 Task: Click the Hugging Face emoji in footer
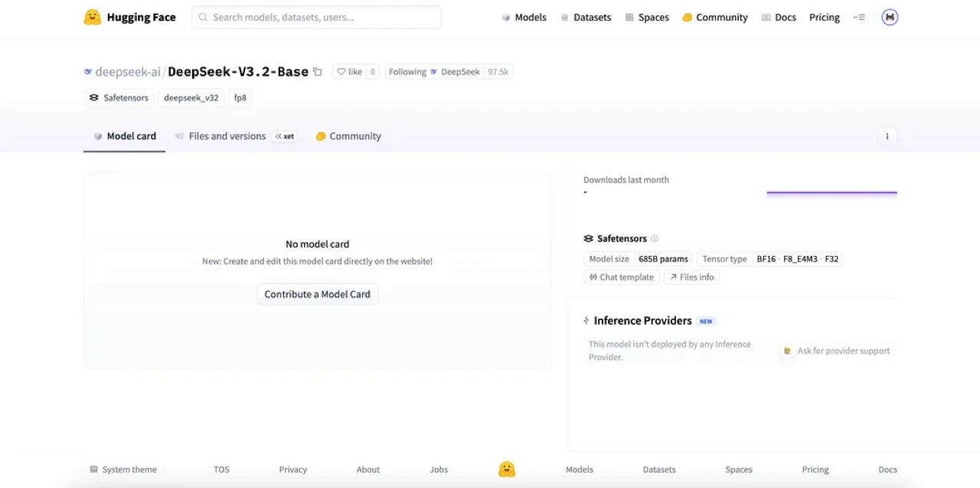506,470
